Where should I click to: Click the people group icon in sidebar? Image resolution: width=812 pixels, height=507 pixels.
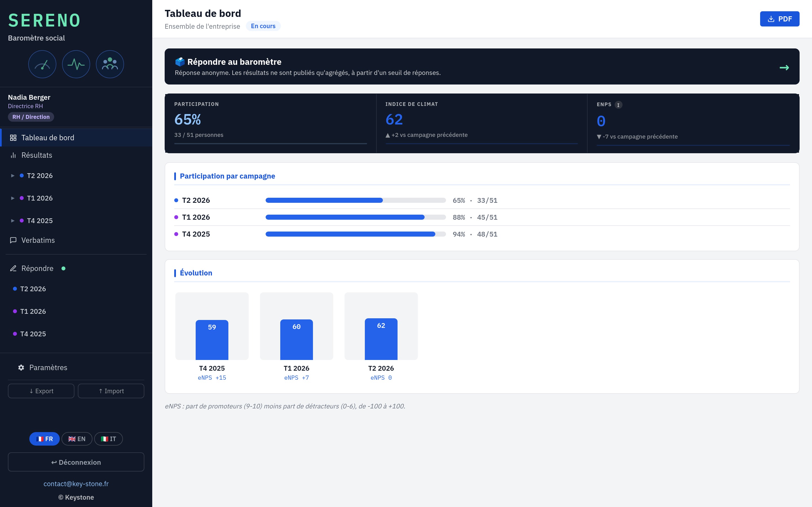110,65
